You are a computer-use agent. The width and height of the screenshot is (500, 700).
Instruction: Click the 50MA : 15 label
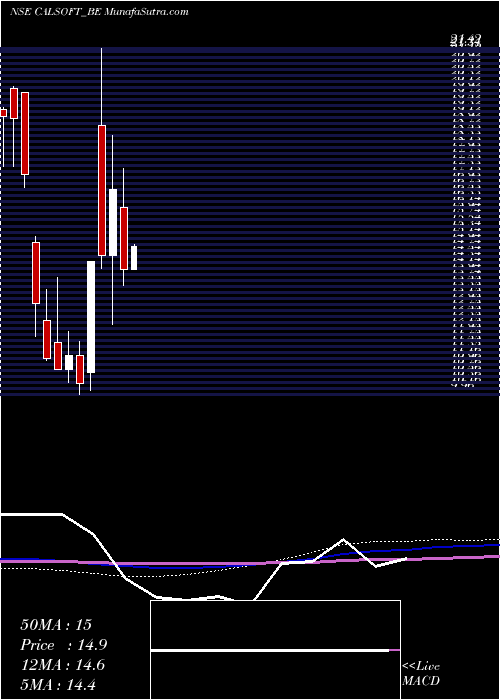click(x=56, y=625)
